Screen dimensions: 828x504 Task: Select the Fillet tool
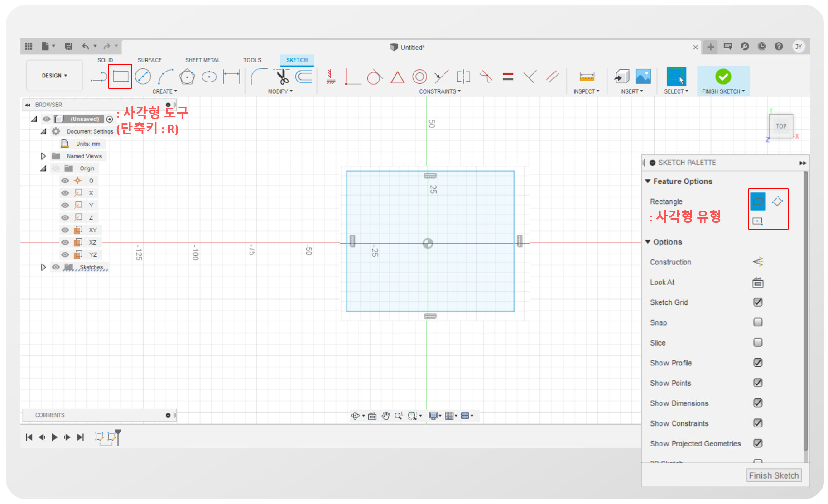pyautogui.click(x=258, y=77)
